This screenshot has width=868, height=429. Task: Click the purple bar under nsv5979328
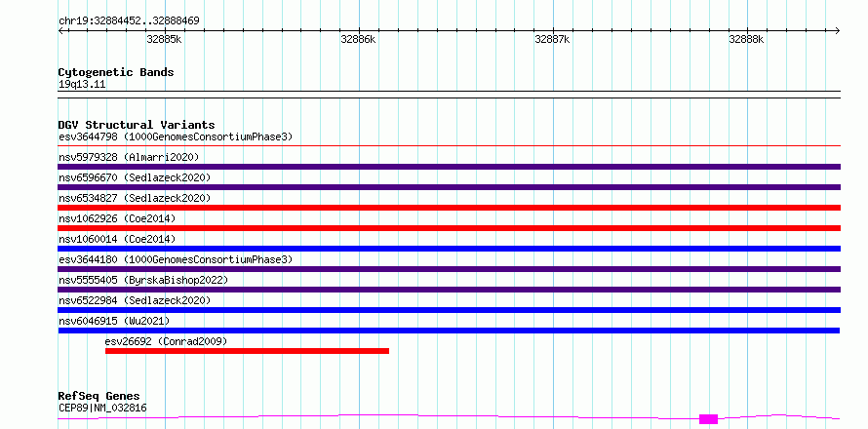point(450,167)
